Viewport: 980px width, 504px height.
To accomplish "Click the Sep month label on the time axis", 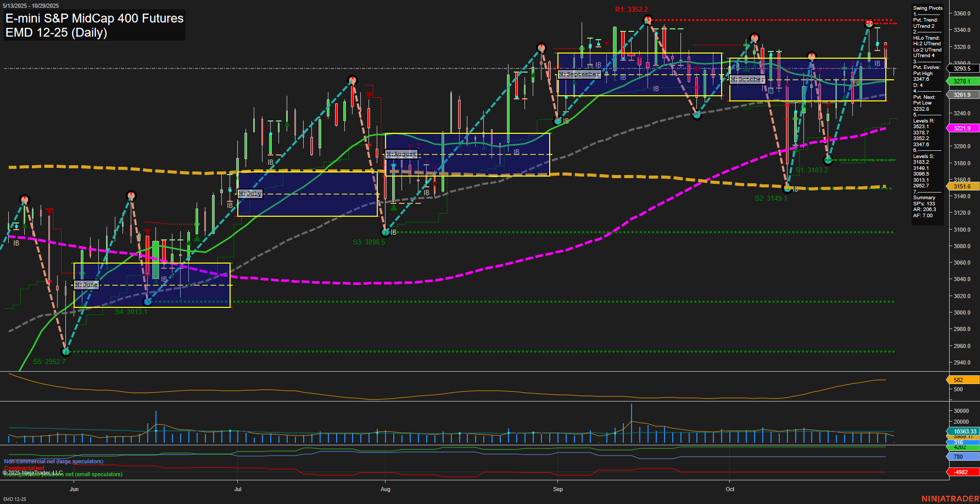I will click(557, 490).
